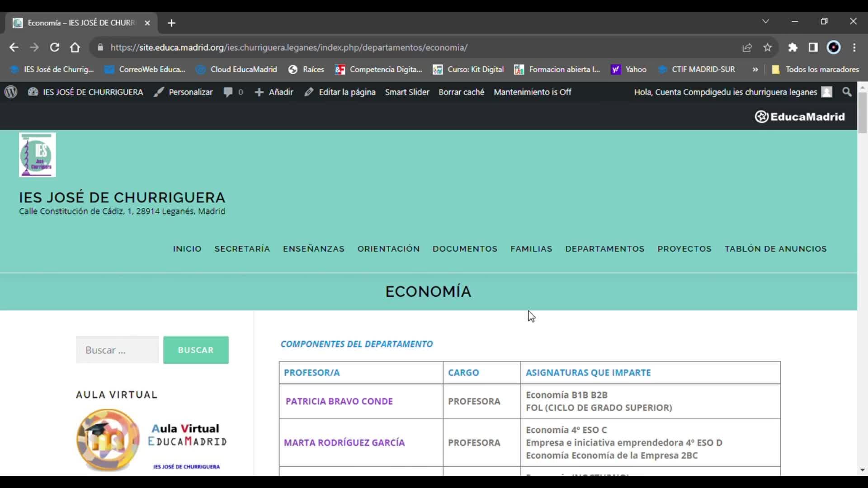Open the Aula Virtual EducaMadrid image
868x488 pixels.
(152, 440)
